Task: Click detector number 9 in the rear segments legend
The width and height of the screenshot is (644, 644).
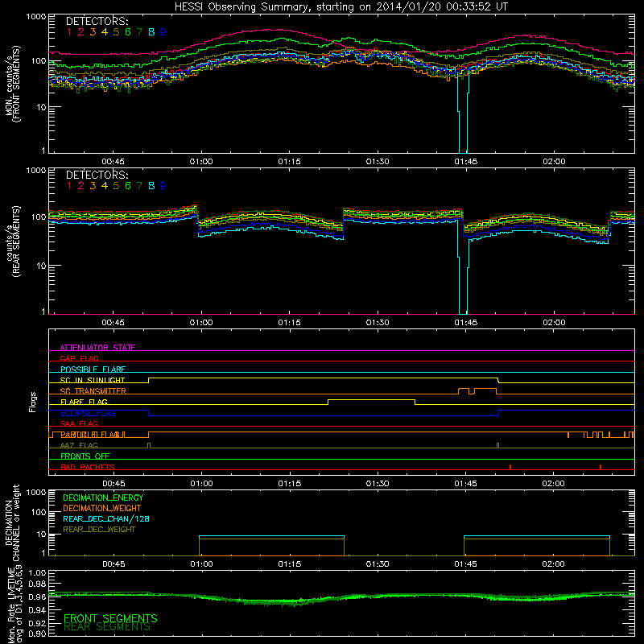Action: [163, 186]
